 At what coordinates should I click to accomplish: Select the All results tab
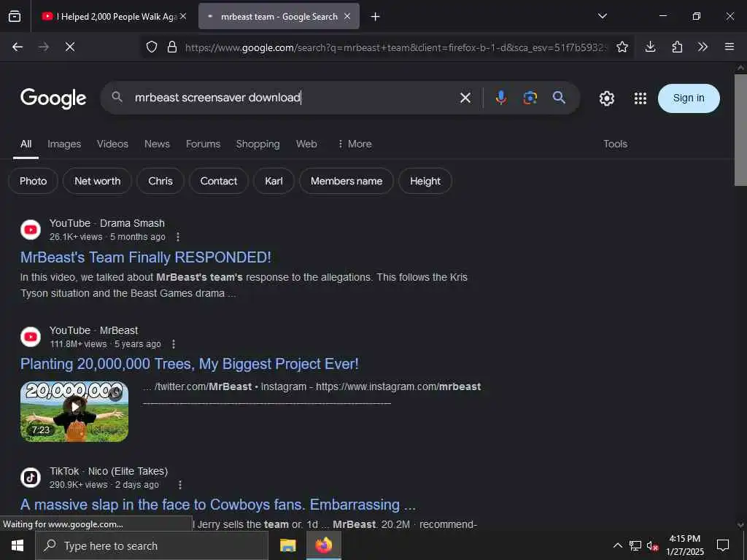click(x=26, y=144)
